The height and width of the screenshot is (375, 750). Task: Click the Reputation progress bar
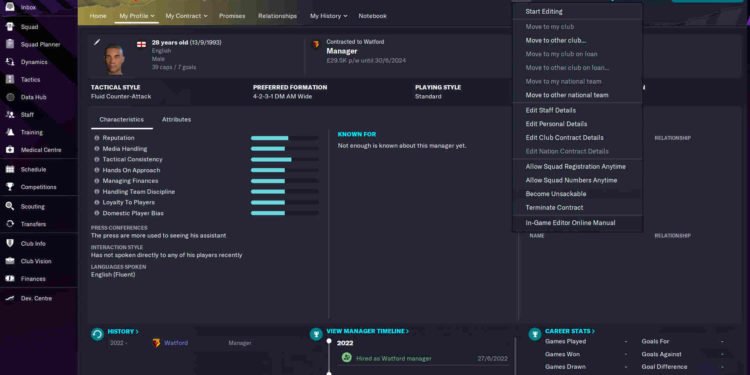pos(285,138)
